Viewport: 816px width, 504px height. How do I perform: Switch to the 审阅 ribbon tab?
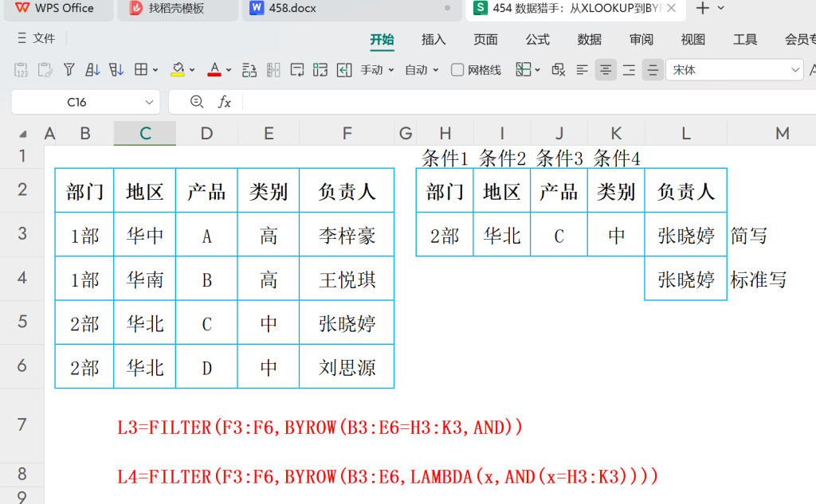641,40
